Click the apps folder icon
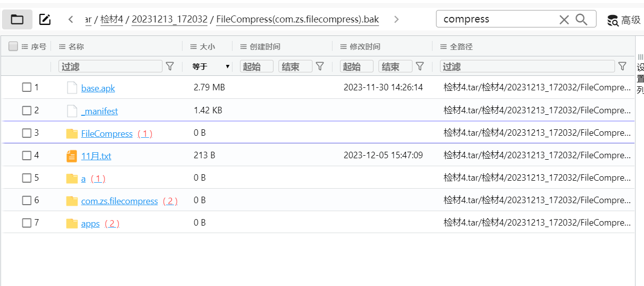644x286 pixels. 72,223
